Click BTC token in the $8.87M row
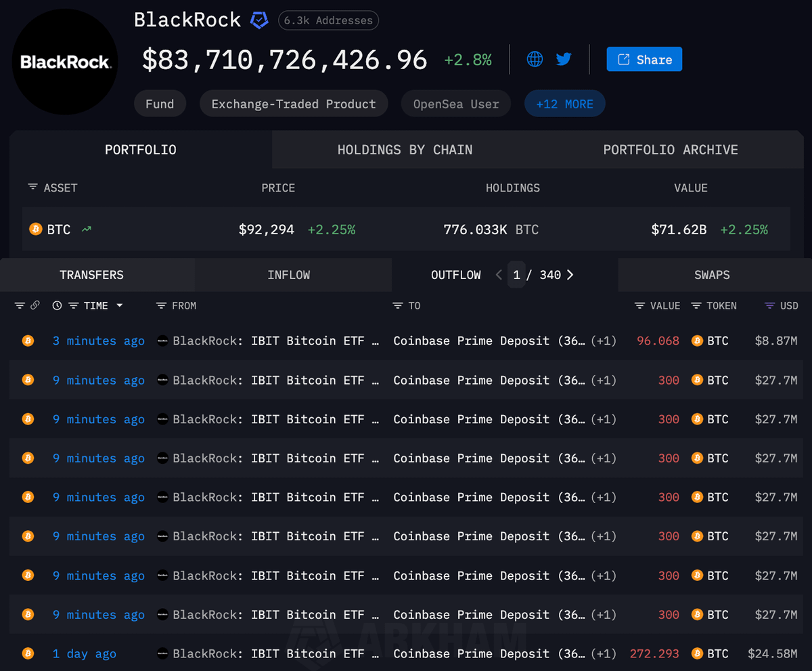 click(710, 341)
